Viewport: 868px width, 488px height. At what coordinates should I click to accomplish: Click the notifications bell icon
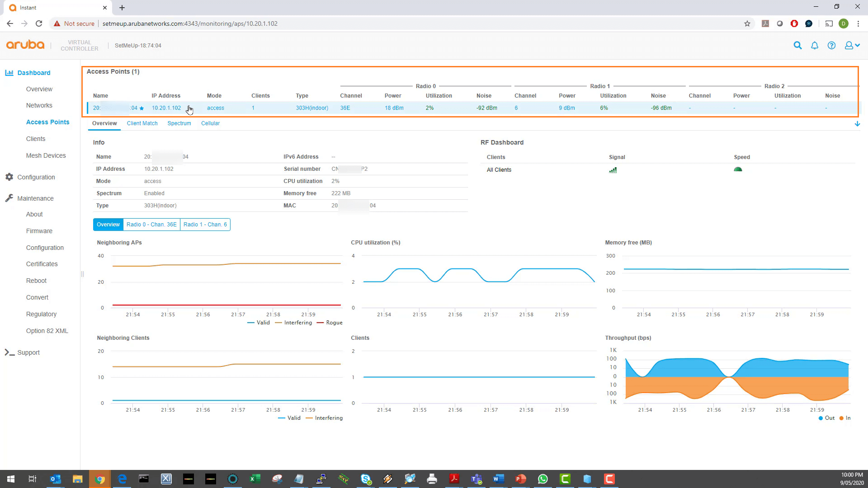click(x=815, y=45)
